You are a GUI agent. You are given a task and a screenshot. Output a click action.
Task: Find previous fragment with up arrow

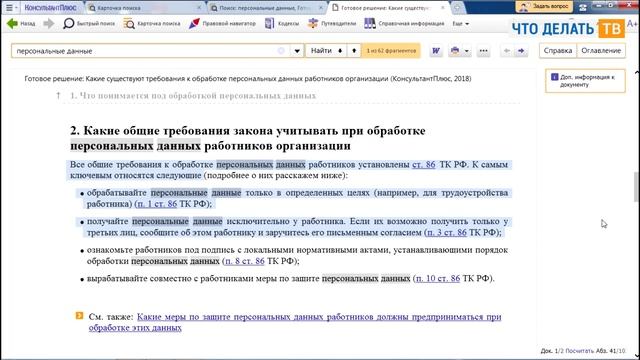[354, 51]
